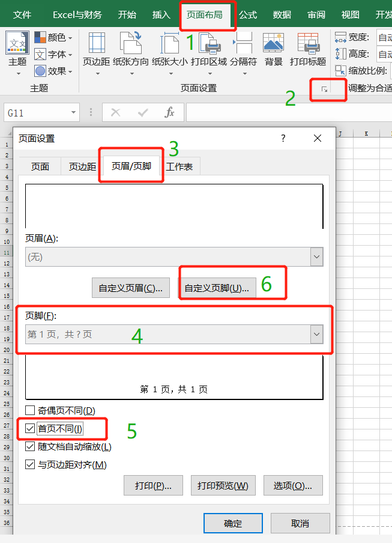Click the formula bar confirm checkmark icon
This screenshot has height=543, width=392.
pos(142,112)
